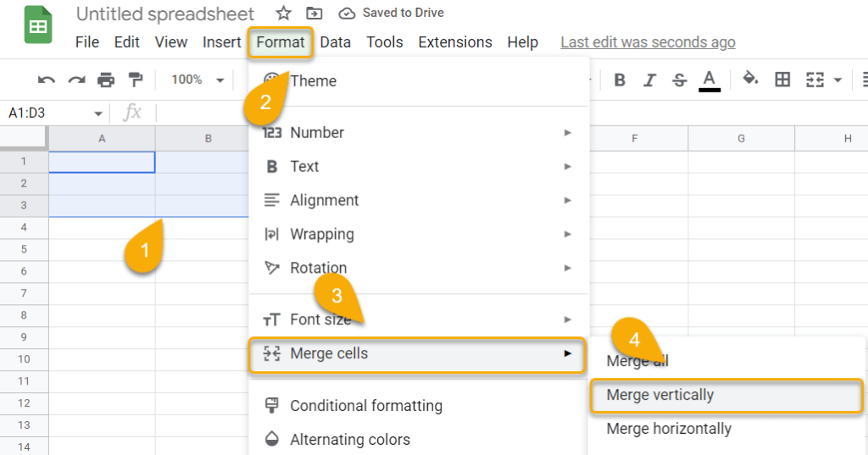Undo the last action

(x=47, y=80)
